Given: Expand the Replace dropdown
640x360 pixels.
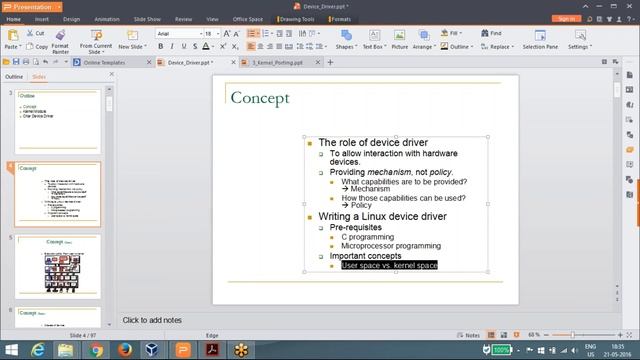Looking at the screenshot, I should coord(513,47).
